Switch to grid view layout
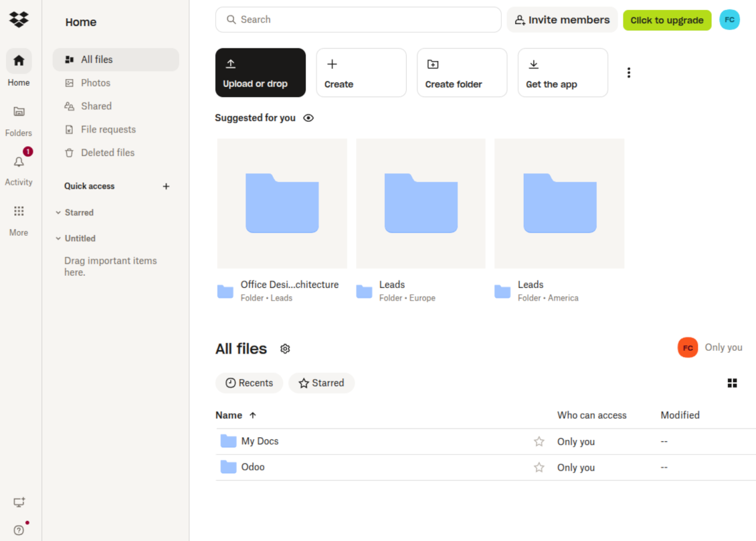 [x=732, y=383]
